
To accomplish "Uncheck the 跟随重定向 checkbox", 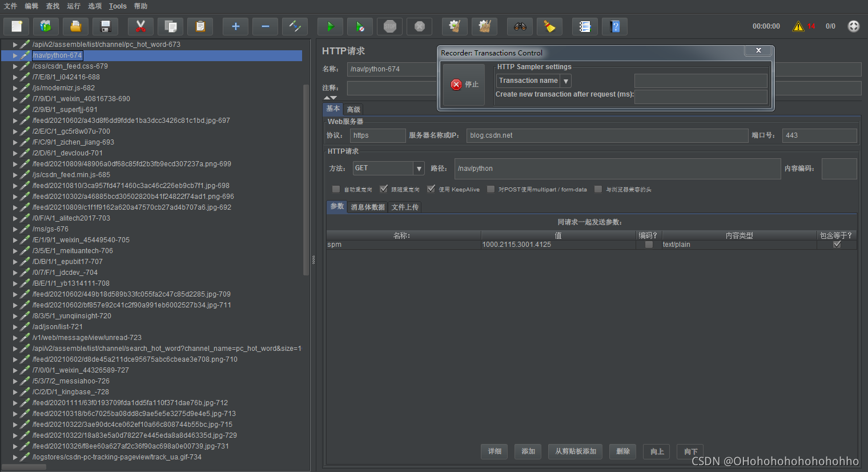I will [x=384, y=189].
